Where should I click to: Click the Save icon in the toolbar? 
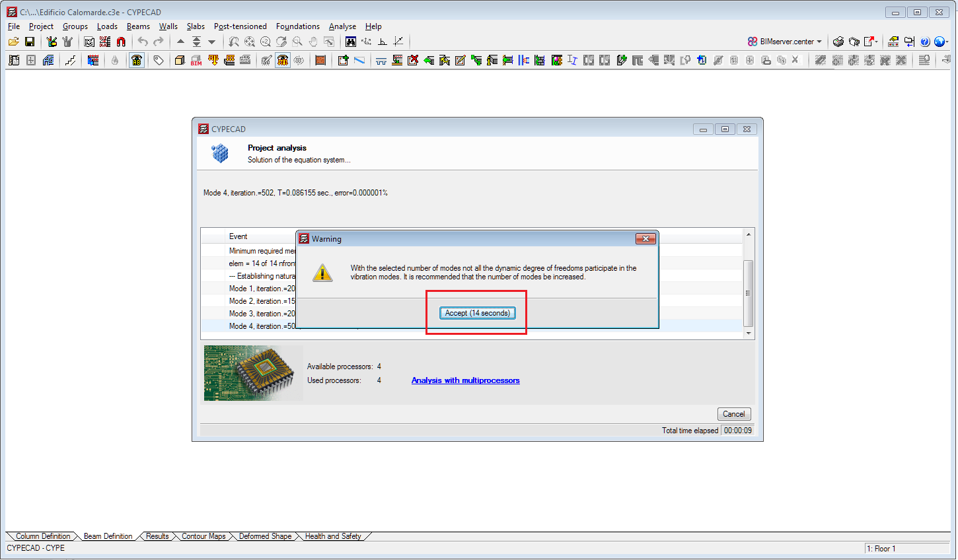pyautogui.click(x=30, y=41)
